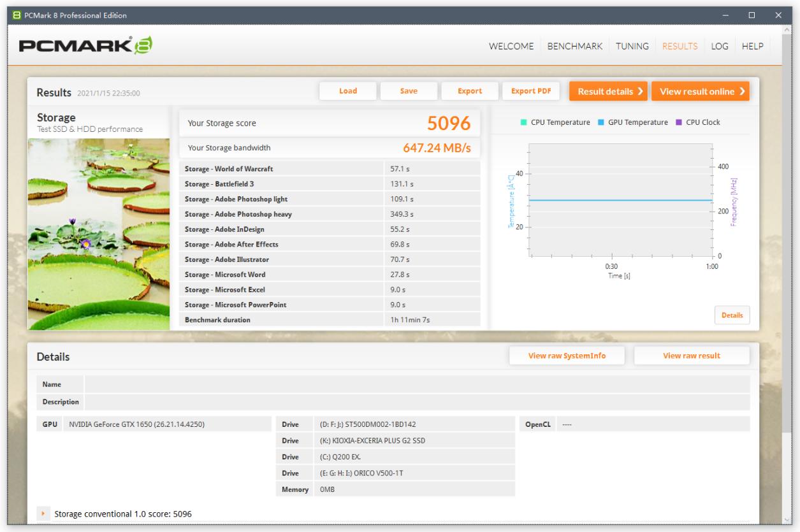Click drive ST500DM002-1BD142 entry
Viewport: 800px width, 532px height.
coord(396,424)
